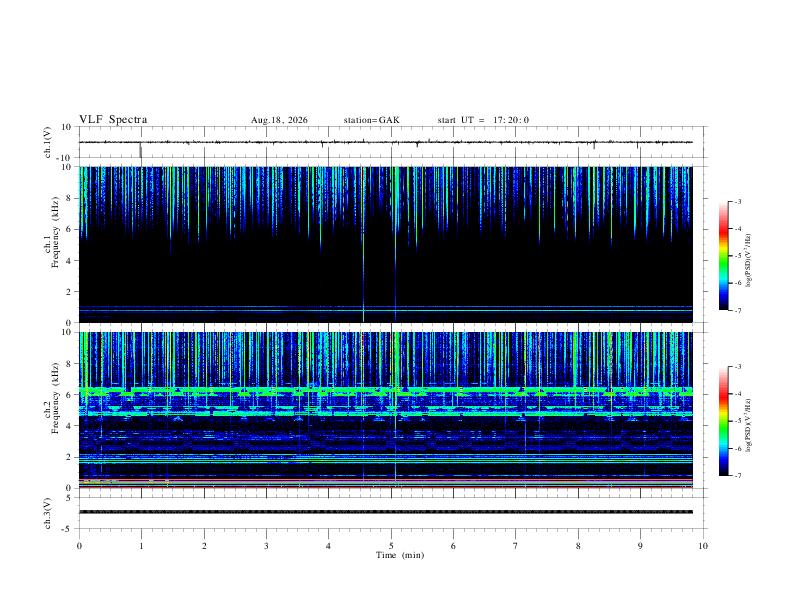Click the bright vertical sferic line in ch.1 spectrogram
Screen dimensions: 792x612
363,244
